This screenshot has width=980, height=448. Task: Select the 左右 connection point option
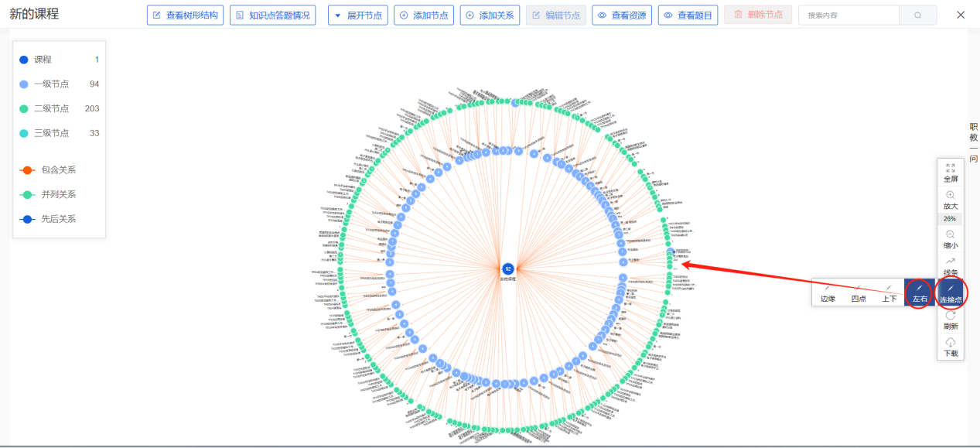[x=919, y=292]
